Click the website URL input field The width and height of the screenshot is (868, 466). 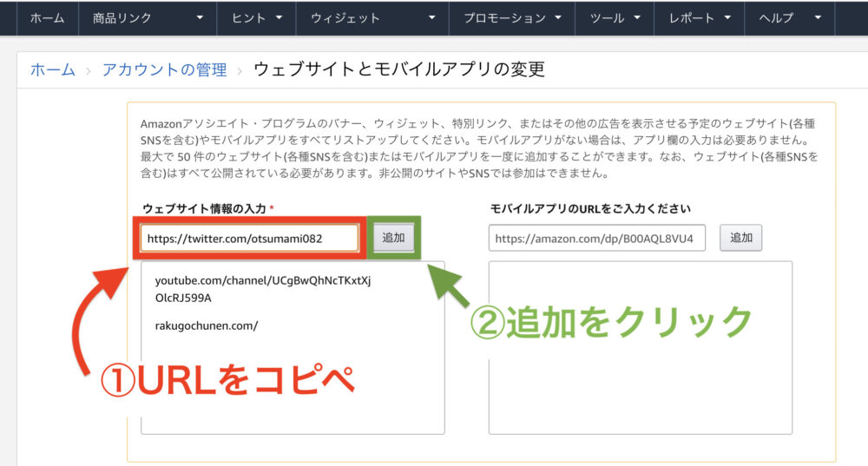pyautogui.click(x=249, y=239)
